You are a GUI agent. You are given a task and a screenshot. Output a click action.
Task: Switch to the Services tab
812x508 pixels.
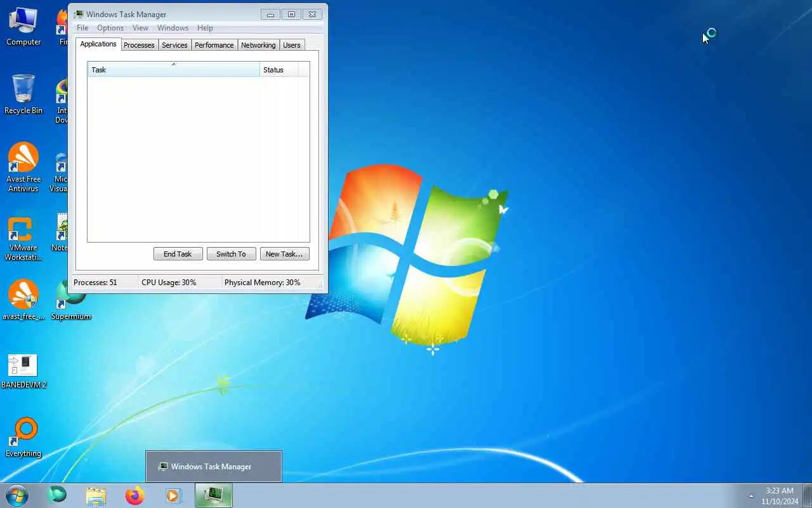tap(174, 45)
